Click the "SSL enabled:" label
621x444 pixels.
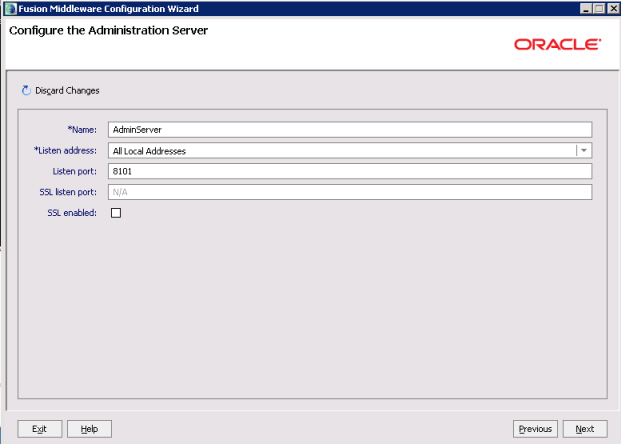coord(72,213)
